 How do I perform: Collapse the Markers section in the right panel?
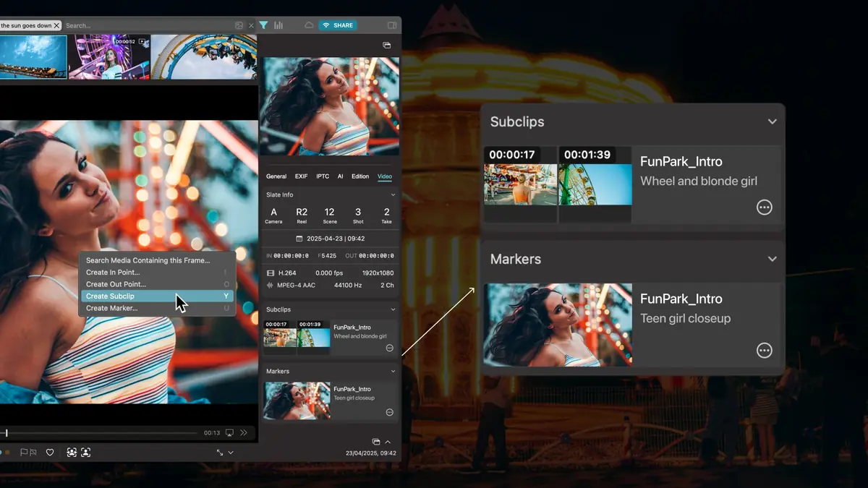771,259
